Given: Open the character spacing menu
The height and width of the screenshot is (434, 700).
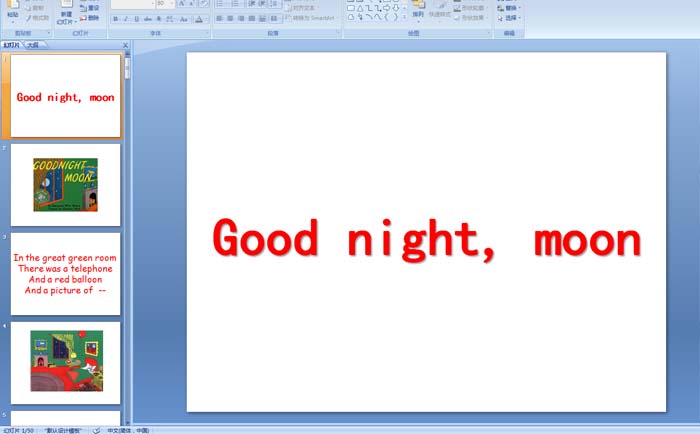Looking at the screenshot, I should [170, 19].
